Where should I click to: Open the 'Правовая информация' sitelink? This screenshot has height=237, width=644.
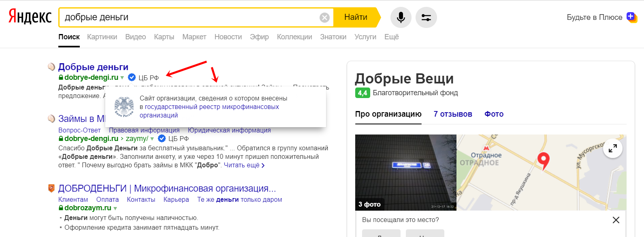(144, 130)
